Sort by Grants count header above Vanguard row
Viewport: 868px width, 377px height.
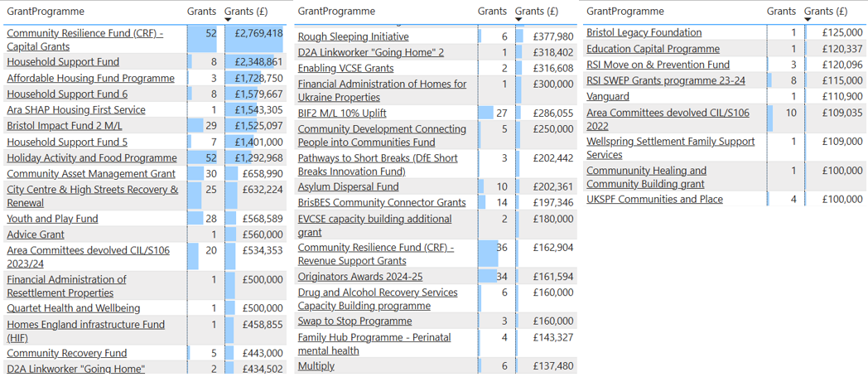tap(781, 11)
